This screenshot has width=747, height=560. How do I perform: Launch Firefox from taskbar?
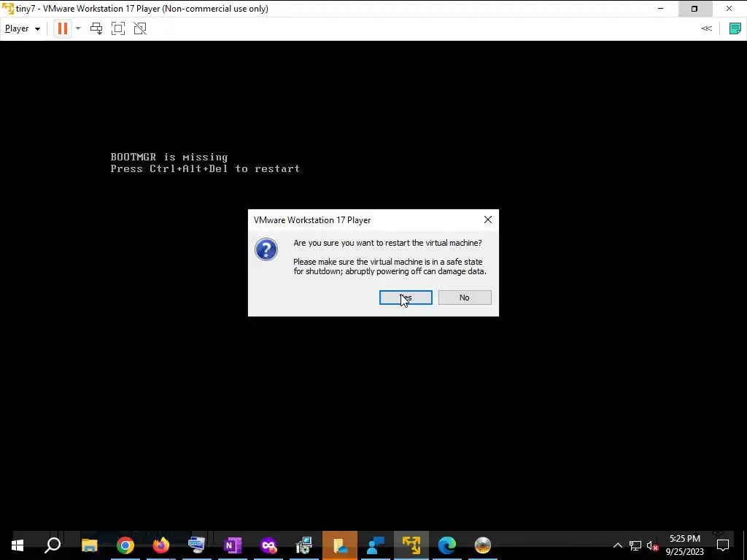[x=161, y=545]
